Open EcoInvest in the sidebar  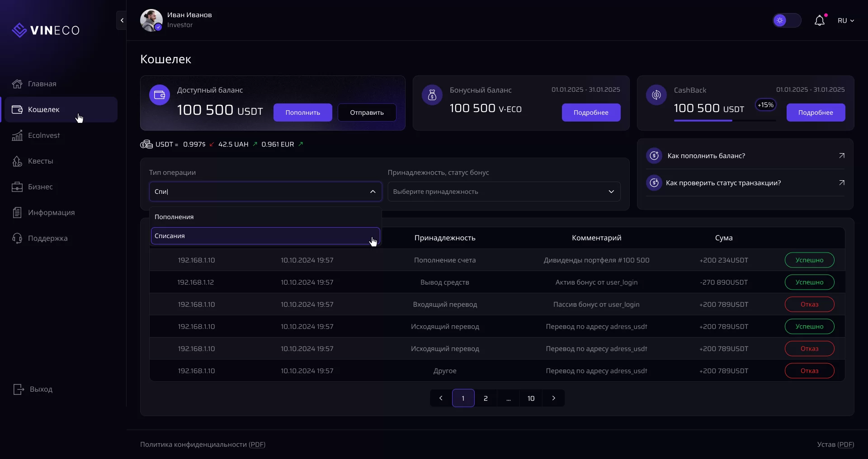coord(43,136)
